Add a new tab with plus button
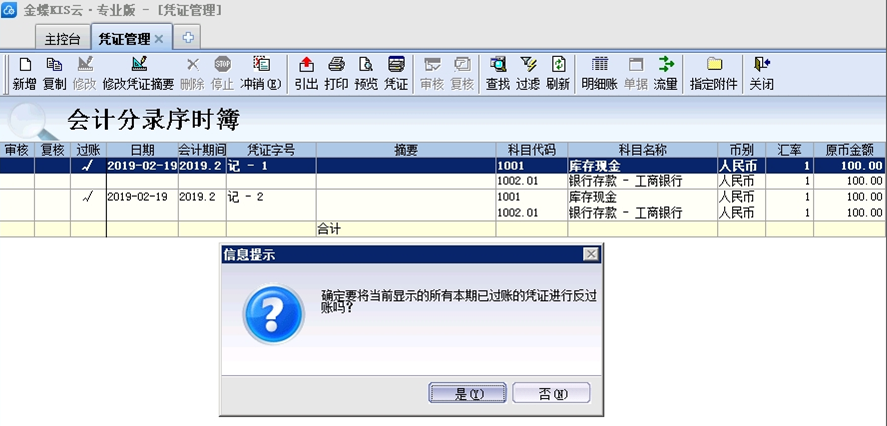Screen dimensions: 887x426 [x=187, y=38]
